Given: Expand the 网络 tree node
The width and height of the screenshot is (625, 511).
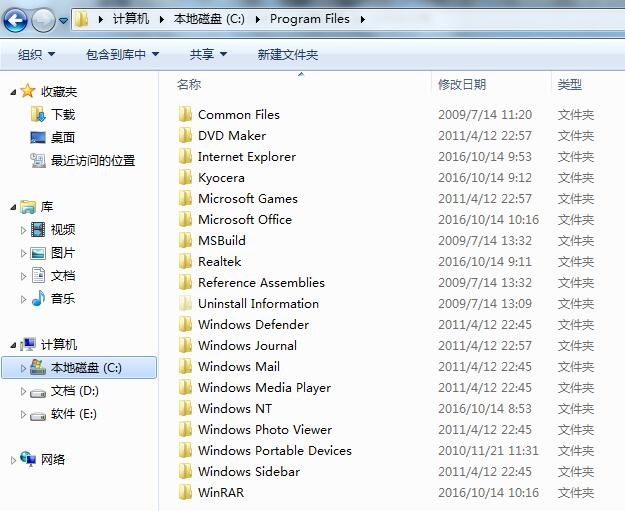Looking at the screenshot, I should (x=13, y=460).
